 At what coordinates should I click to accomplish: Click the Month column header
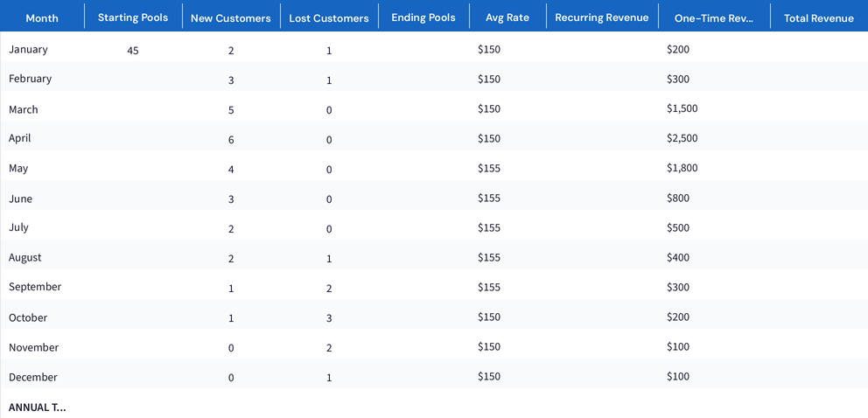[x=42, y=17]
